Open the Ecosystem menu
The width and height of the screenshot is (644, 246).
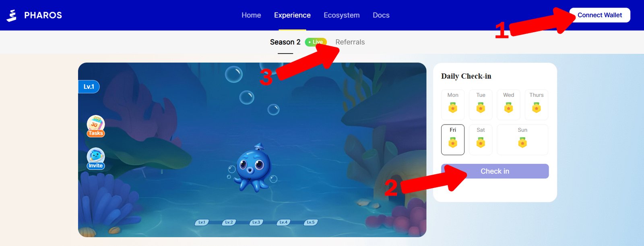[x=342, y=15]
